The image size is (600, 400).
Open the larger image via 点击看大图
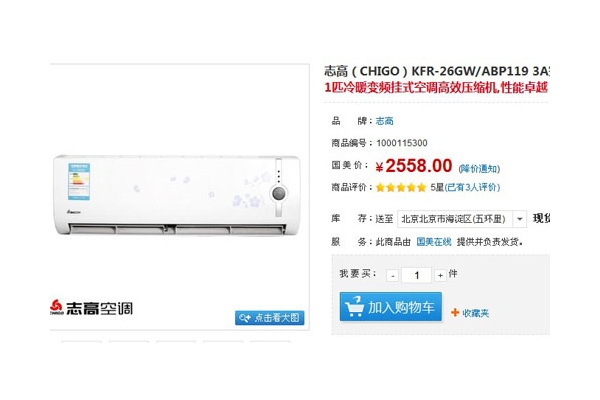[x=270, y=318]
